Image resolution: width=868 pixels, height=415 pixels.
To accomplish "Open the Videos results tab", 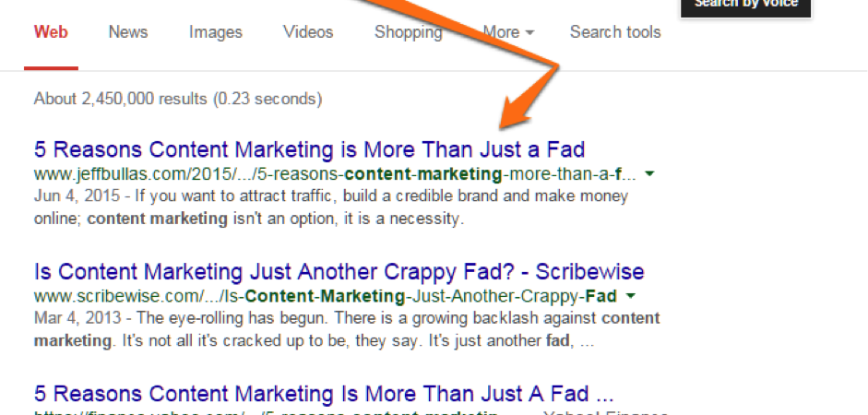I will [x=308, y=32].
